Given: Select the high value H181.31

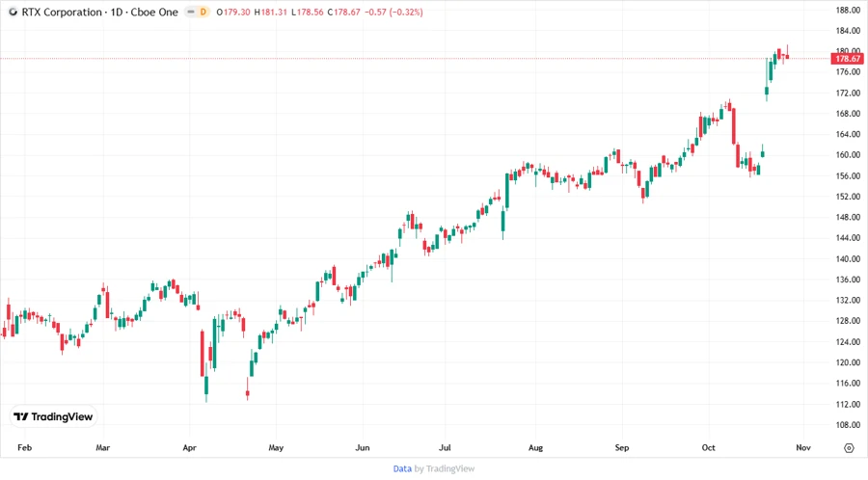Looking at the screenshot, I should click(271, 12).
